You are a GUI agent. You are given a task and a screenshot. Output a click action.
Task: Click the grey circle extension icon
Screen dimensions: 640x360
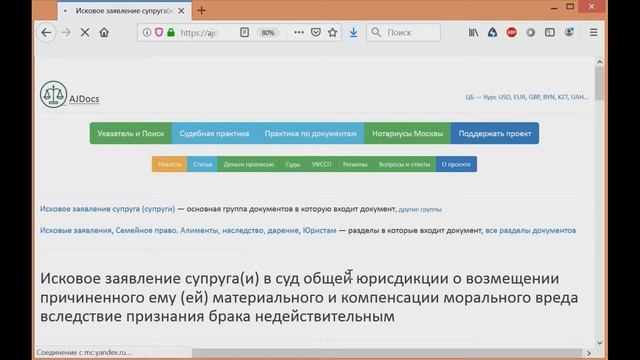[531, 32]
